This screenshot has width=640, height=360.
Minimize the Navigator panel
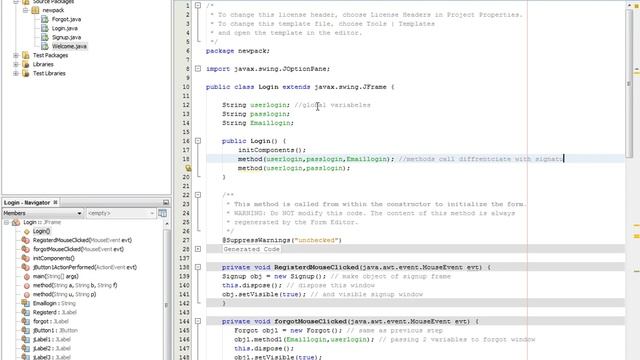pyautogui.click(x=166, y=202)
